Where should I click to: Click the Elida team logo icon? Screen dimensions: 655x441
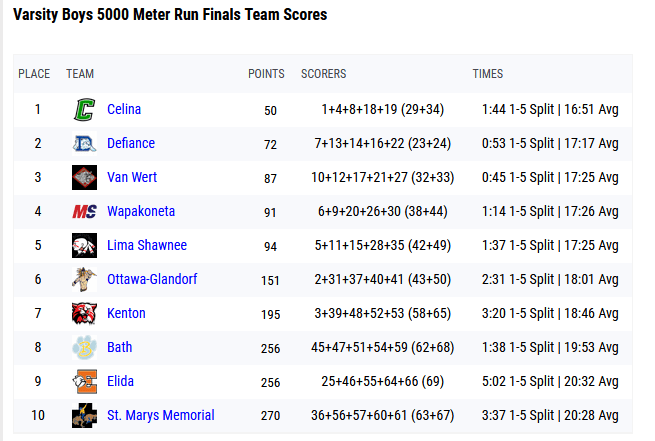(x=84, y=382)
